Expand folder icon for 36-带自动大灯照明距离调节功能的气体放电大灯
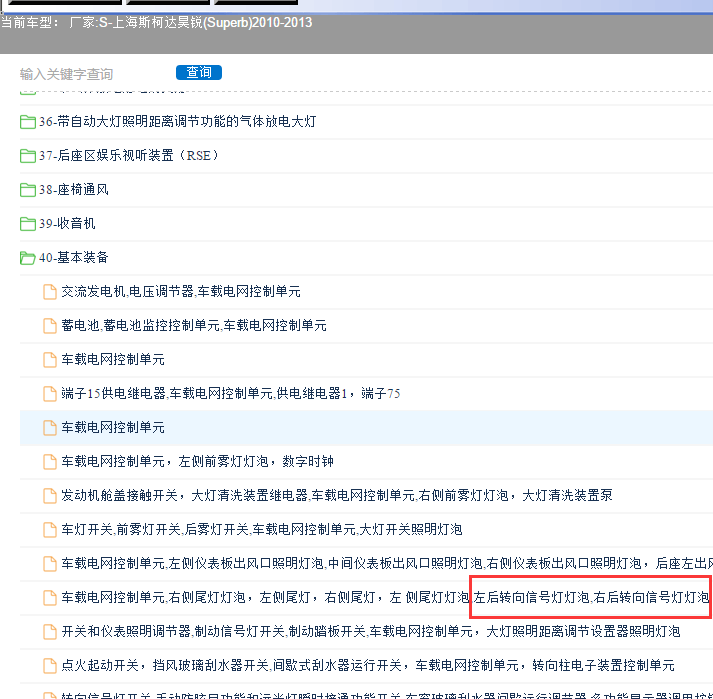Viewport: 713px width, 699px height. 28,122
